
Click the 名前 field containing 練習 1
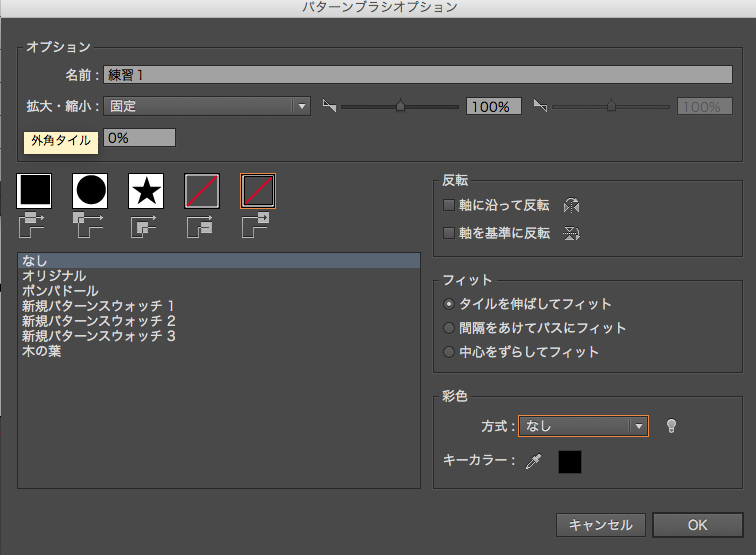pyautogui.click(x=418, y=75)
